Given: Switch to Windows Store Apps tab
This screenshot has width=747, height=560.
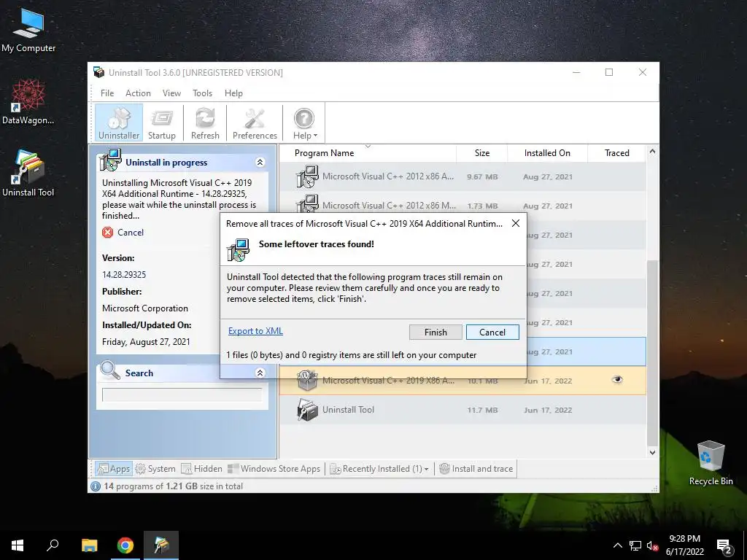Looking at the screenshot, I should tap(274, 469).
